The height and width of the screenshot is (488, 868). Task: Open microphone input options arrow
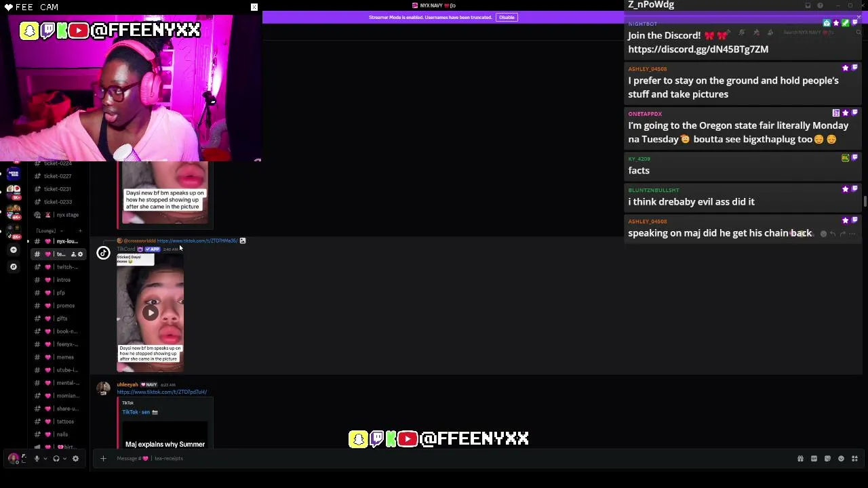point(45,458)
